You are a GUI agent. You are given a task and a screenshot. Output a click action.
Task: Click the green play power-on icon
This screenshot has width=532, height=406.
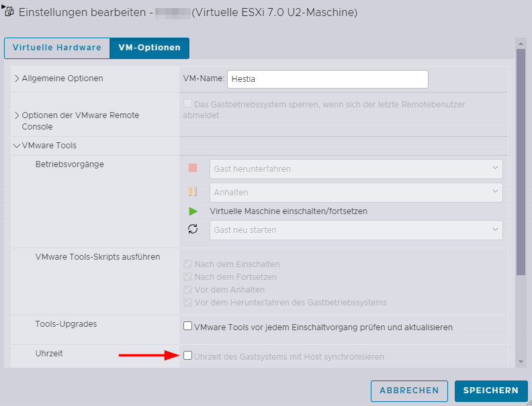(193, 211)
